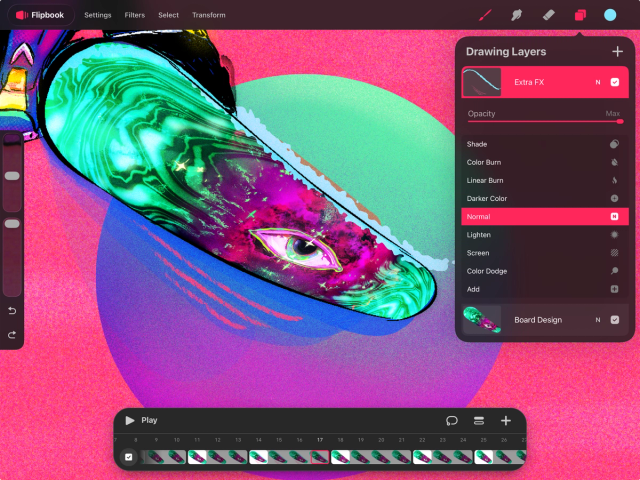Toggle the Layers panel icon
The image size is (640, 480).
coord(580,15)
